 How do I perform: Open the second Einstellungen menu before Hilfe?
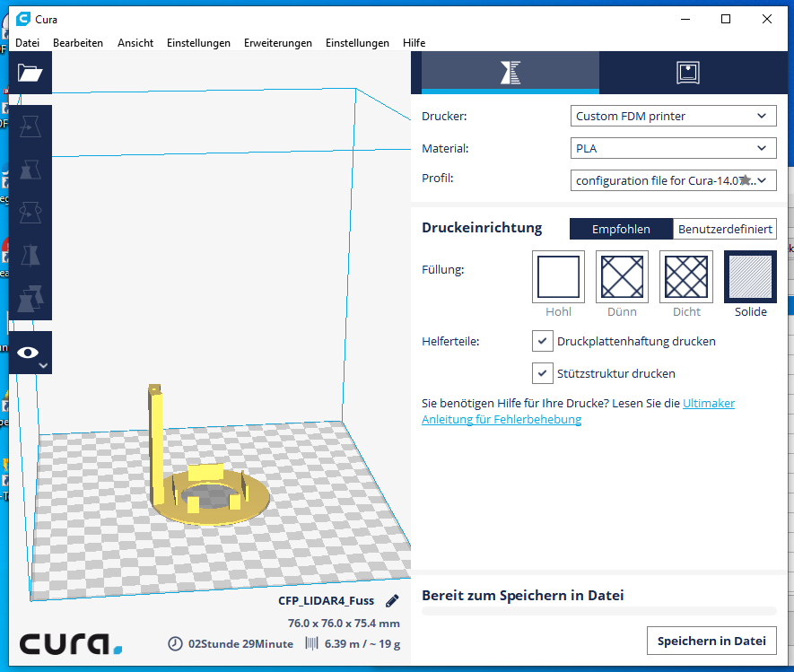tap(357, 43)
